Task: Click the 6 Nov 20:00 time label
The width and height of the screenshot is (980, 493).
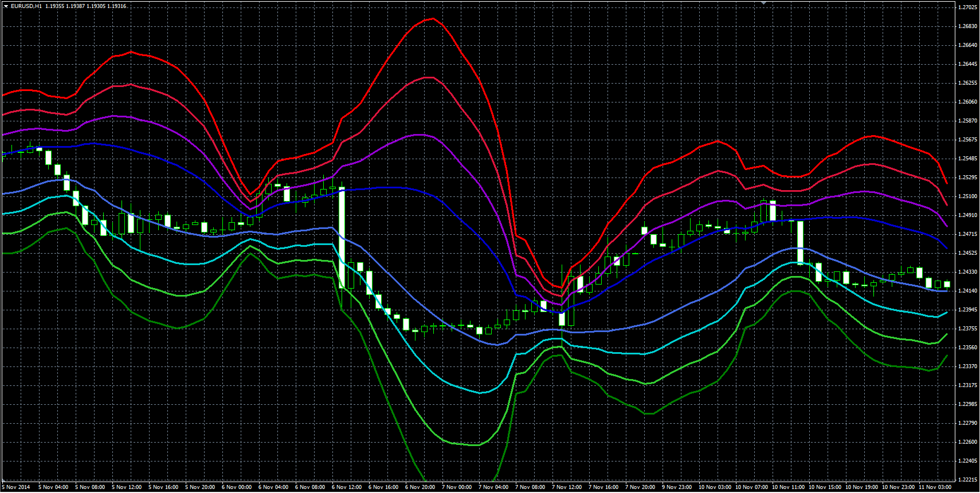Action: (x=420, y=487)
